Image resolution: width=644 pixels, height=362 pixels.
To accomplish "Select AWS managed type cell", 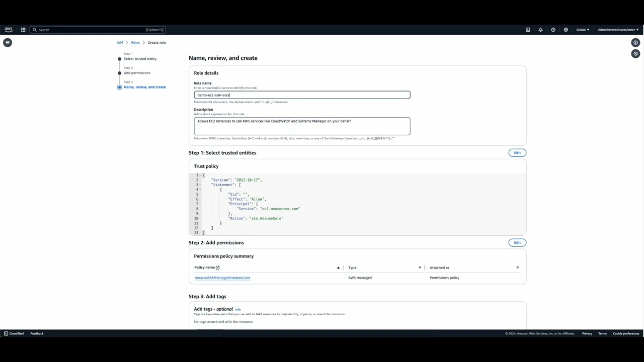I will pyautogui.click(x=360, y=278).
